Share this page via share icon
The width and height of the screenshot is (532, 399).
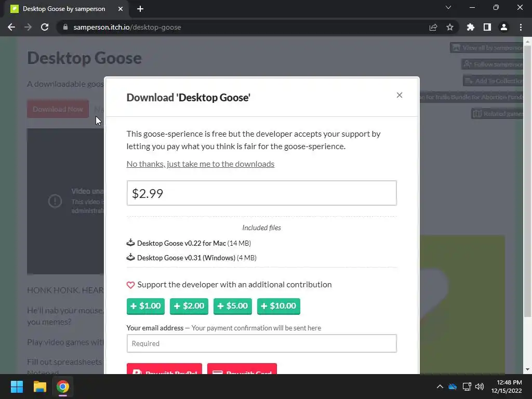point(433,27)
